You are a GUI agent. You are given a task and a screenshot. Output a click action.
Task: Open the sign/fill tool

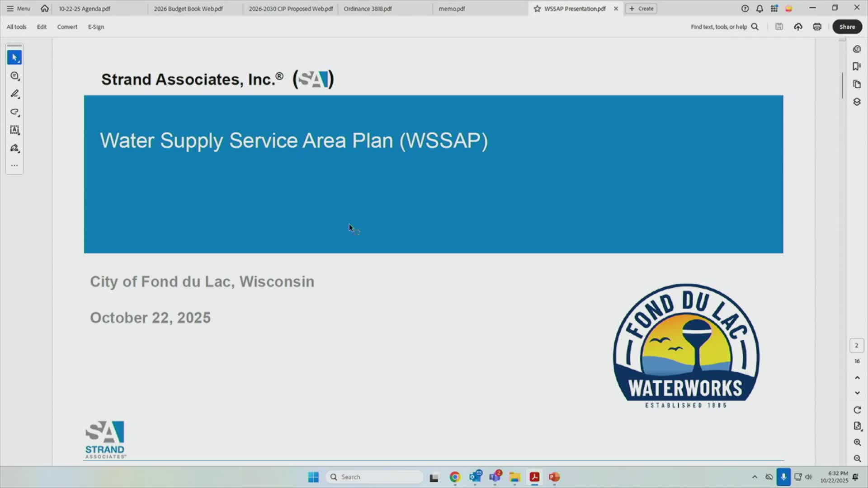point(14,148)
